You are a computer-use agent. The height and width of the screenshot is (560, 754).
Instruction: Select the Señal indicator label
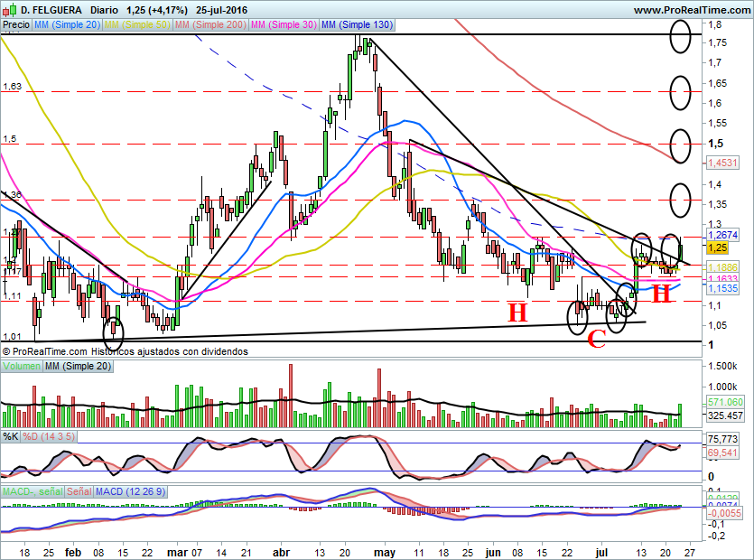click(79, 491)
